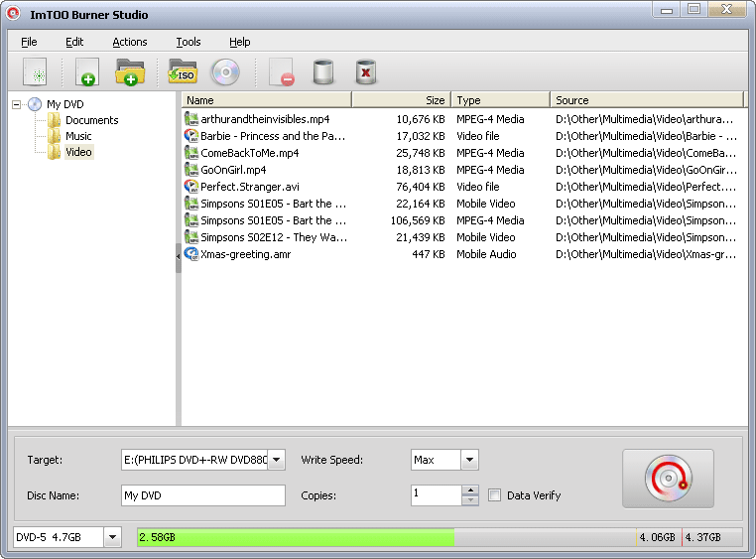Screen dimensions: 756x559
Task: Open the Tools menu
Action: coord(189,42)
